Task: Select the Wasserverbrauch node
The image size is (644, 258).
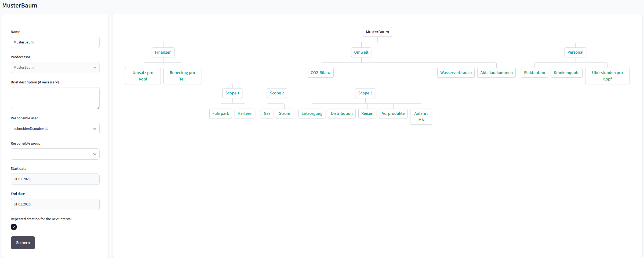Action: pyautogui.click(x=456, y=73)
